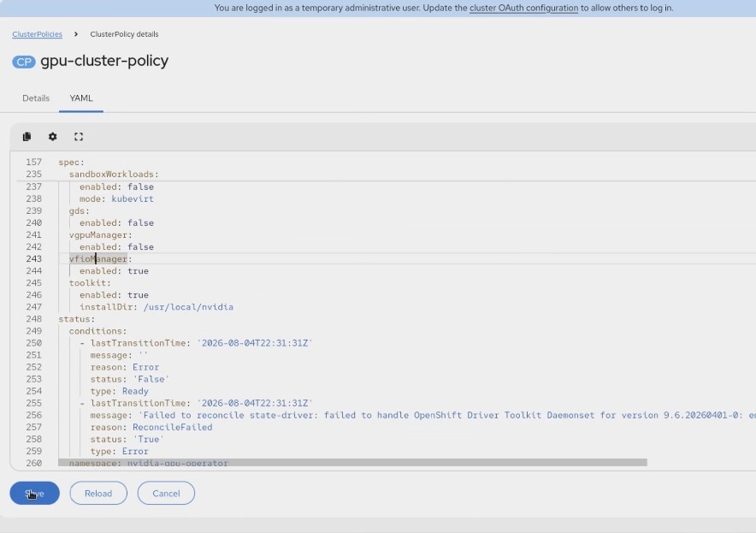Toggle fullscreen mode for the editor
This screenshot has width=756, height=533.
coord(79,137)
